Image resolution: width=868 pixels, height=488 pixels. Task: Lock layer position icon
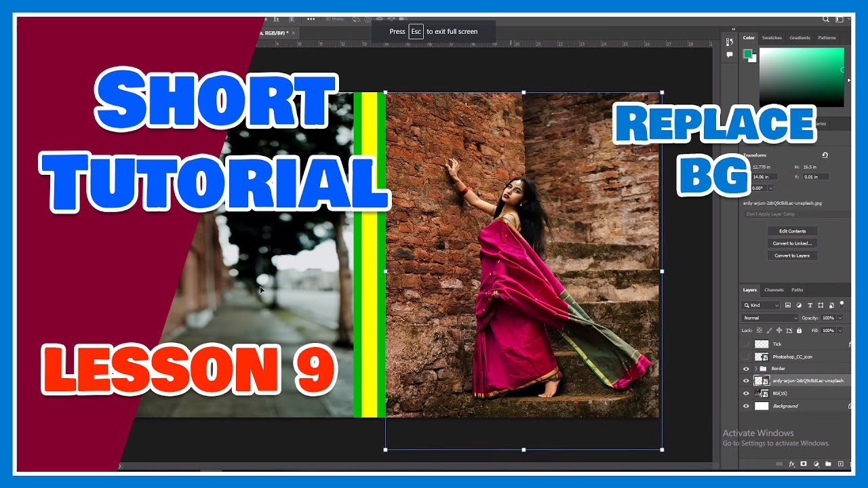779,330
